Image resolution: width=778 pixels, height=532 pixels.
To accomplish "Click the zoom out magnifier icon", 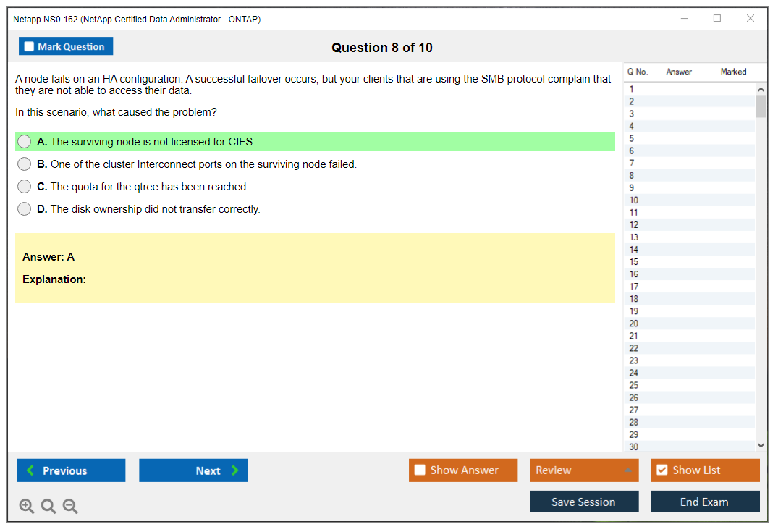I will tap(70, 507).
